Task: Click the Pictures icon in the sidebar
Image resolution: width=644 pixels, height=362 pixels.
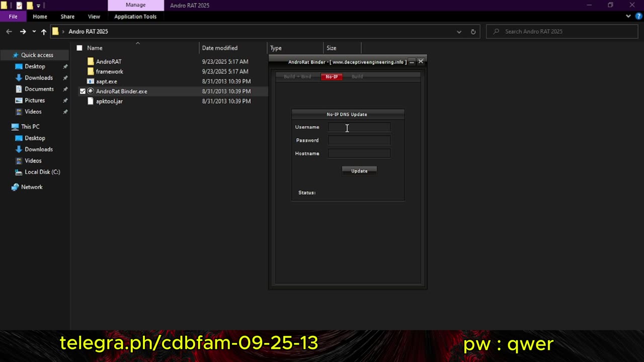Action: 19,100
